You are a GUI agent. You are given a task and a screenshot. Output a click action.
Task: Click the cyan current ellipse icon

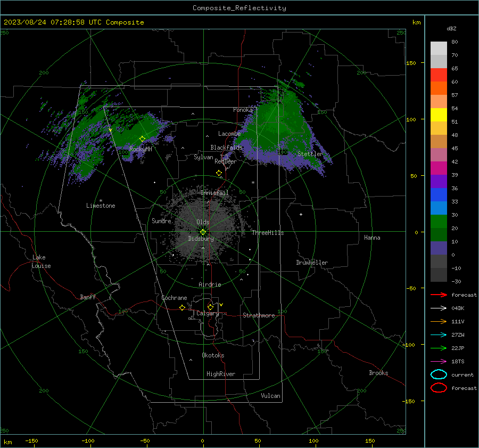(439, 374)
